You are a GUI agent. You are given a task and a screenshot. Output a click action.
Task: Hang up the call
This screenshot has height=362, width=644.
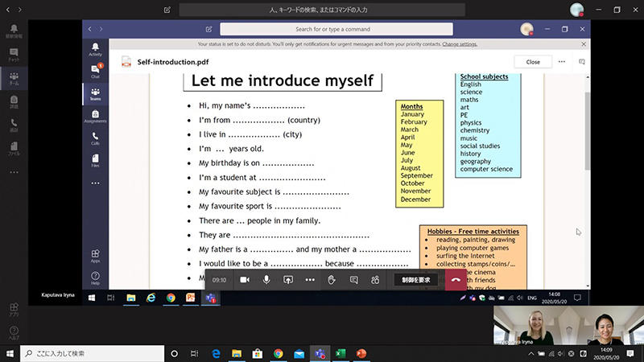pos(456,280)
